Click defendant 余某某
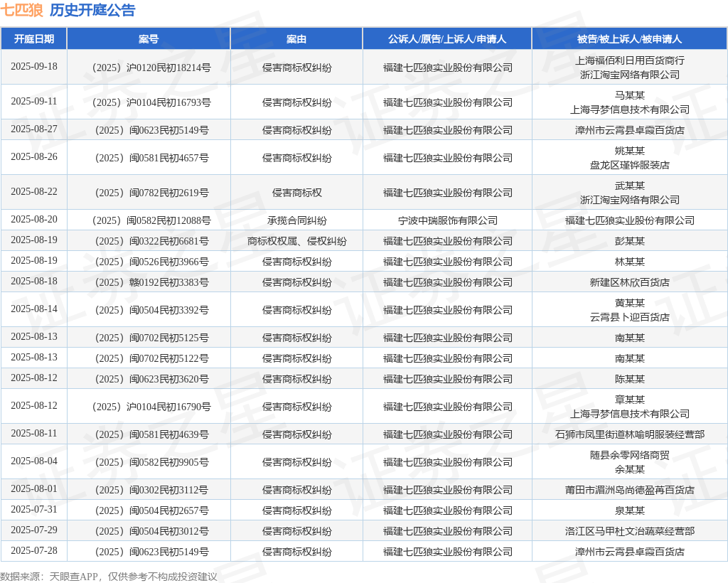This screenshot has height=583, width=728. 630,469
